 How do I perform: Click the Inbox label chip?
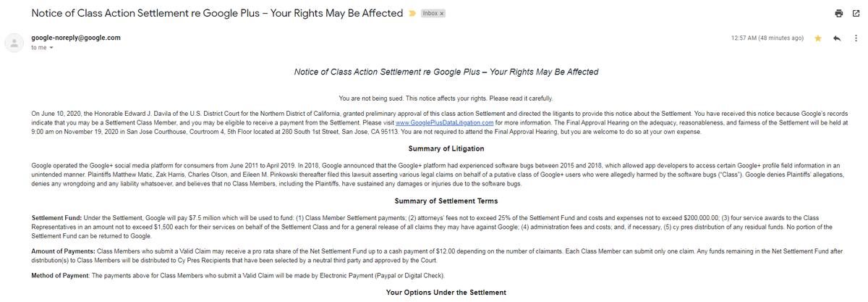429,14
